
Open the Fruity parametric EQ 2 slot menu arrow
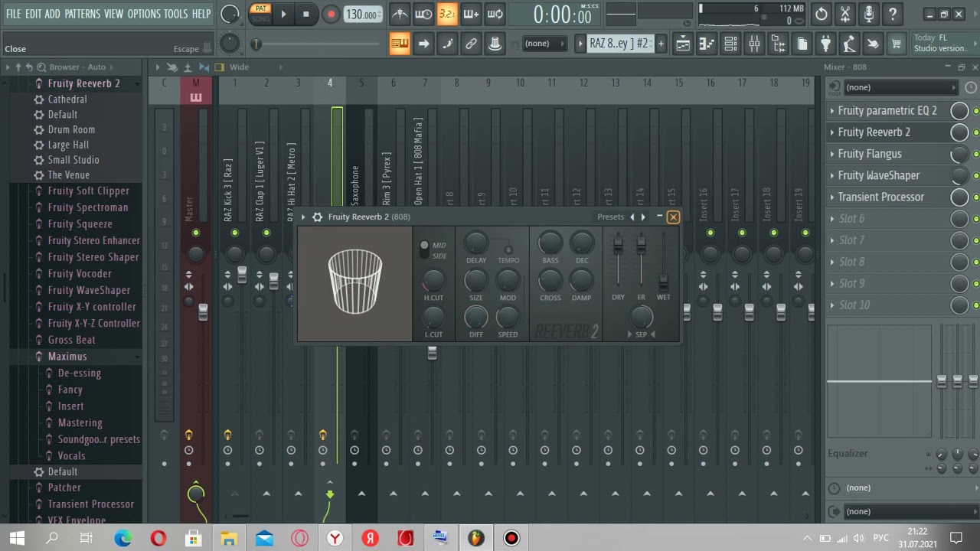pyautogui.click(x=832, y=111)
